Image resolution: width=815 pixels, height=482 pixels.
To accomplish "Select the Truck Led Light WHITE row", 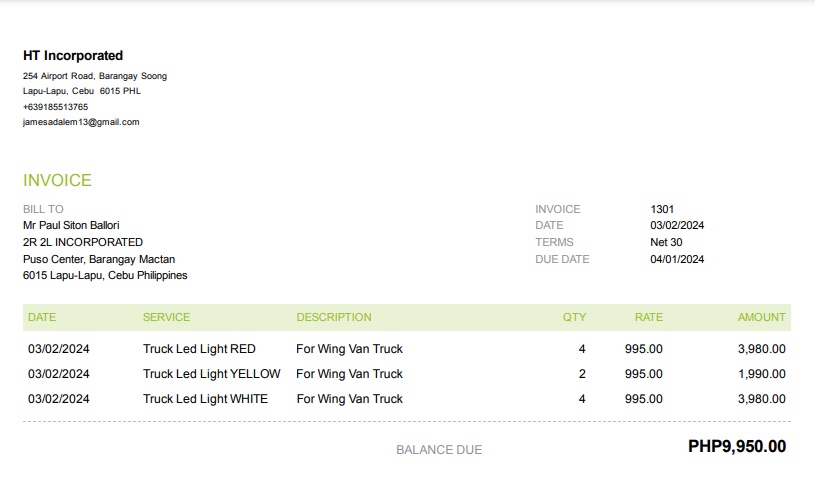I will pos(205,399).
